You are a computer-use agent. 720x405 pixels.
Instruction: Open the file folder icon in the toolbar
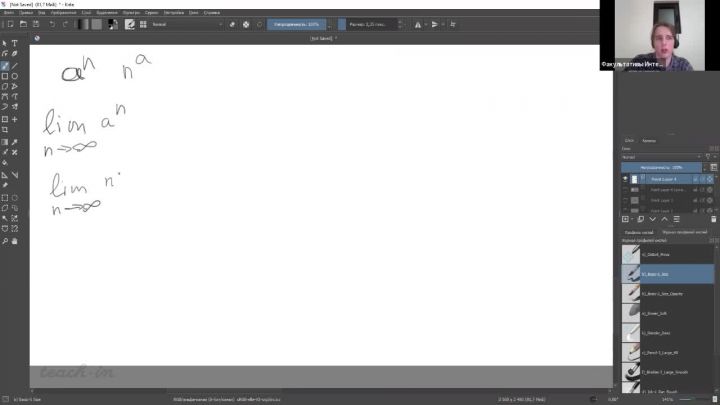tap(22, 23)
